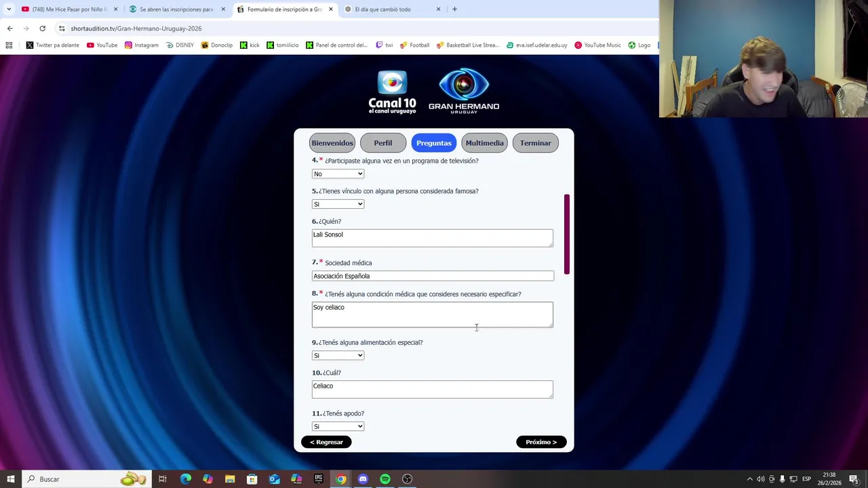Screen dimensions: 868x488
Task: Open OBS Studio from the taskbar
Action: click(x=407, y=479)
